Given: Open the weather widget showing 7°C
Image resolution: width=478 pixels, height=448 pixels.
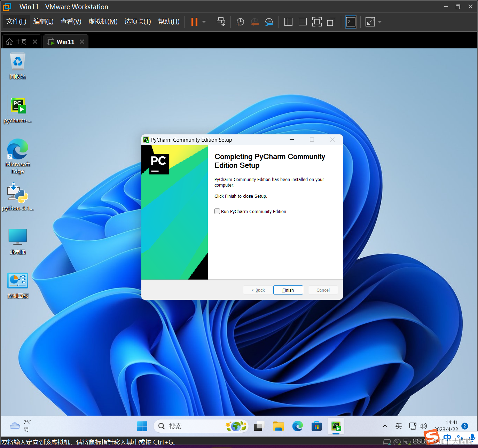Looking at the screenshot, I should [x=21, y=426].
